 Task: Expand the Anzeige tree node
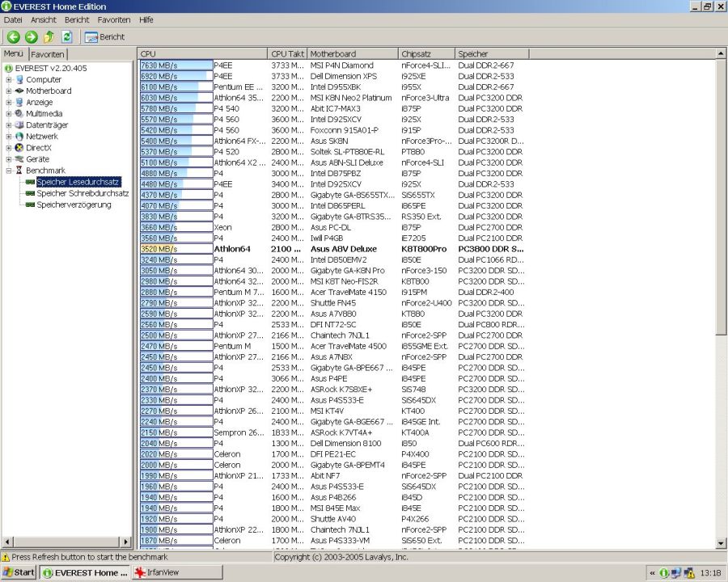coord(9,103)
